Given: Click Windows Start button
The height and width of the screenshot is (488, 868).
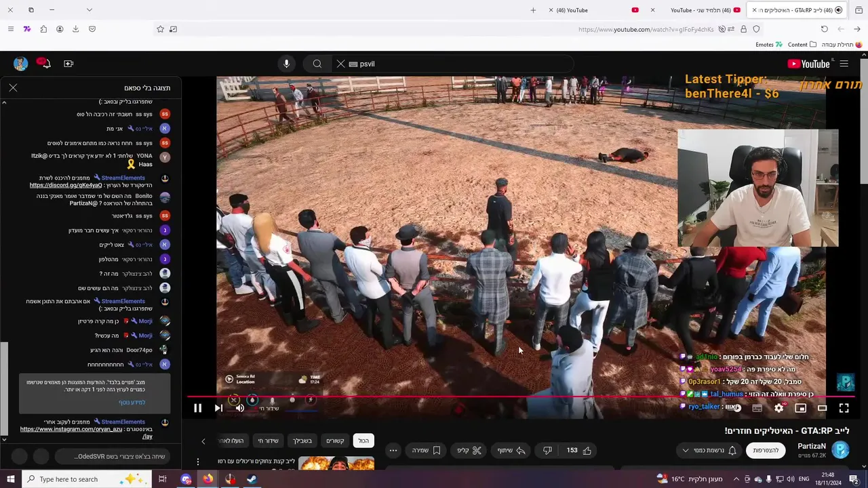Looking at the screenshot, I should click(11, 479).
